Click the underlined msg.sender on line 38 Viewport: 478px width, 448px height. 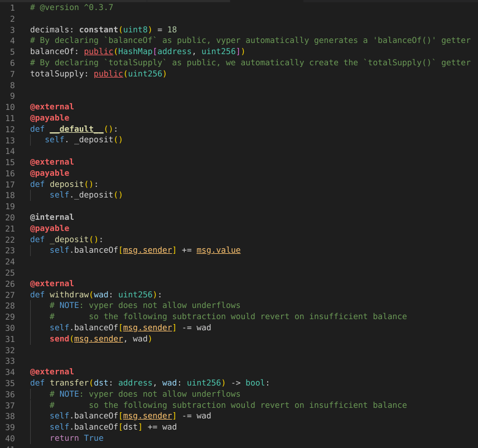point(147,416)
